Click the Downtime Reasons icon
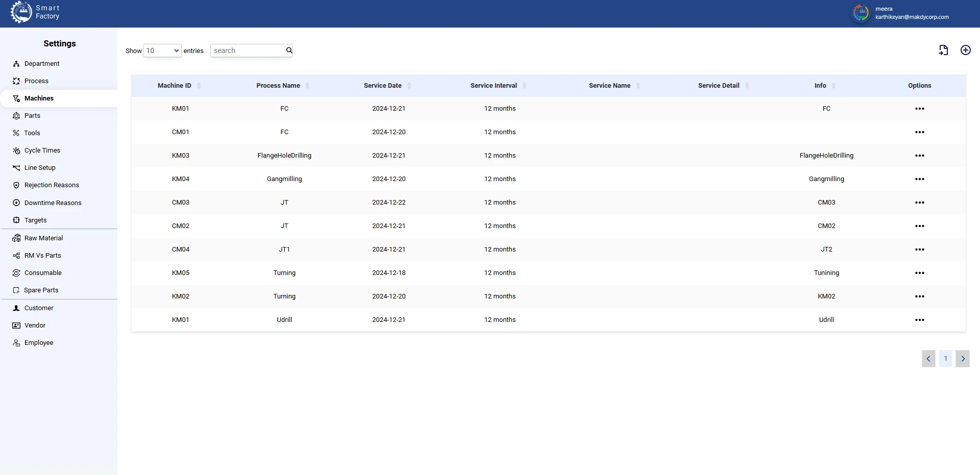This screenshot has width=980, height=475. pos(16,203)
